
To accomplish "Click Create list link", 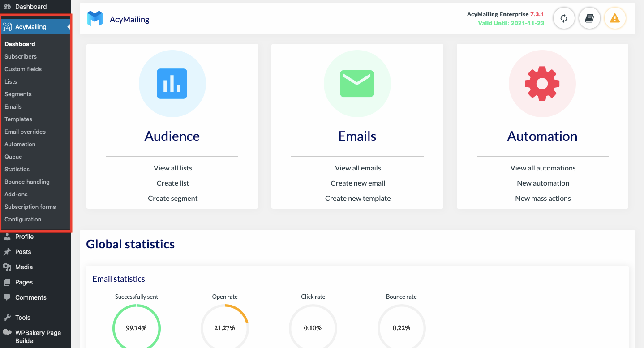I will coord(173,183).
